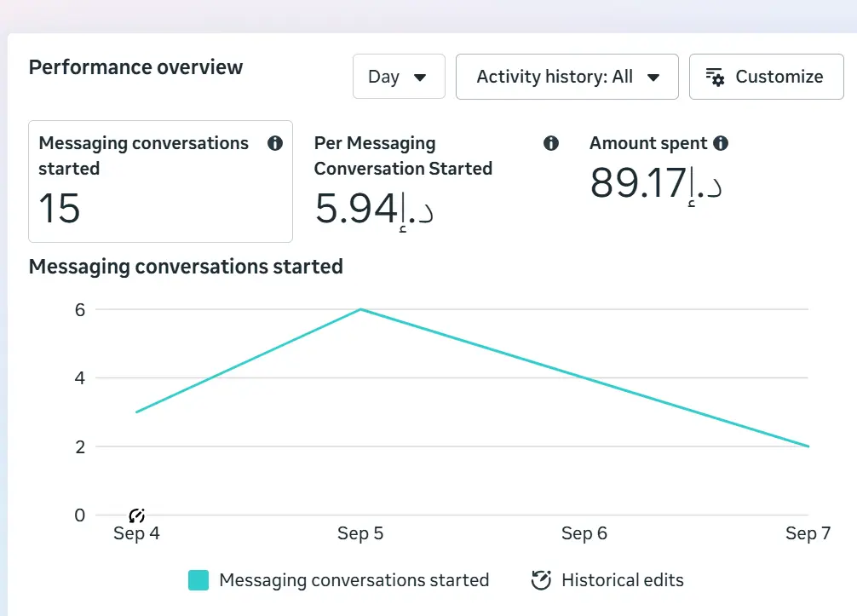Click the Activity history dropdown arrow
This screenshot has width=857, height=616.
click(x=653, y=78)
